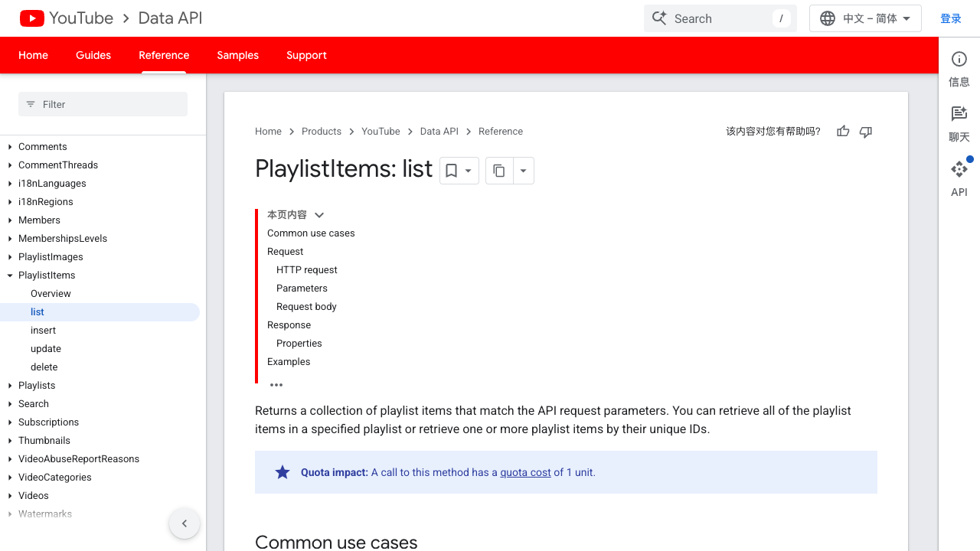The height and width of the screenshot is (551, 980).
Task: Expand PlaylistImages in sidebar
Action: [10, 257]
